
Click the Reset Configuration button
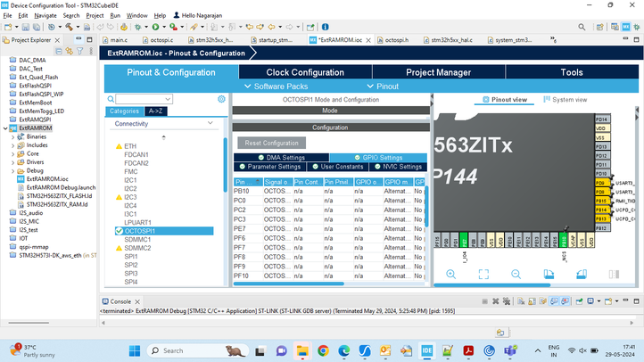271,143
